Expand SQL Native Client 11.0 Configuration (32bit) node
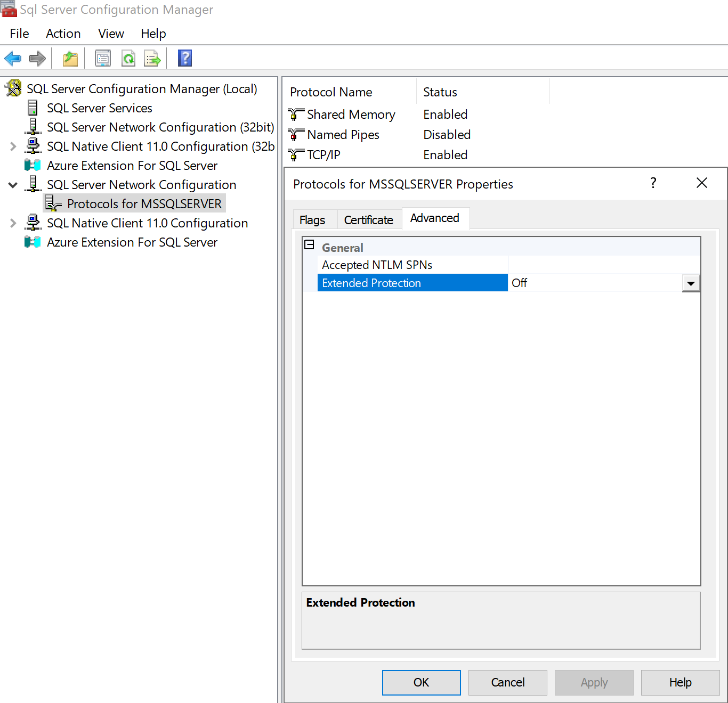 point(13,146)
